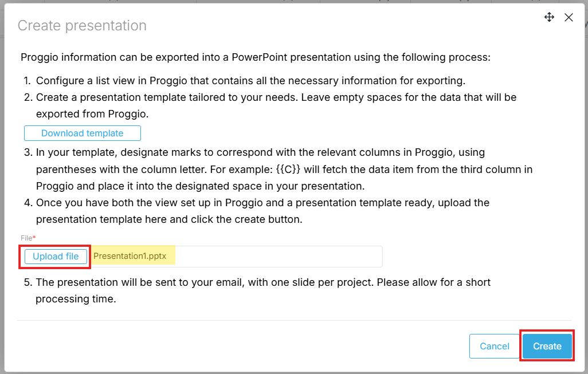Click the Create button
The height and width of the screenshot is (374, 588).
[x=547, y=346]
